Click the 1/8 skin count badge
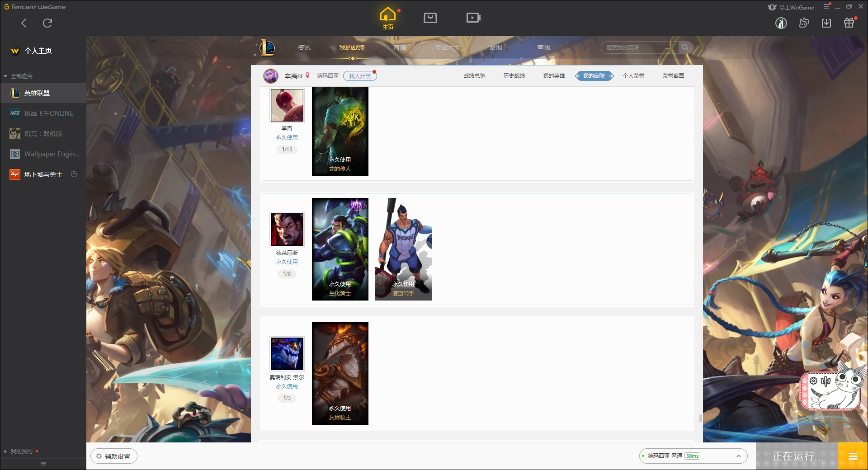 [x=287, y=274]
